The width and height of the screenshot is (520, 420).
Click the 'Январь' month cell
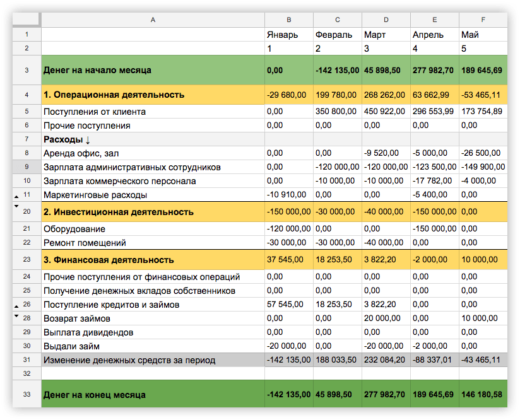pos(289,35)
